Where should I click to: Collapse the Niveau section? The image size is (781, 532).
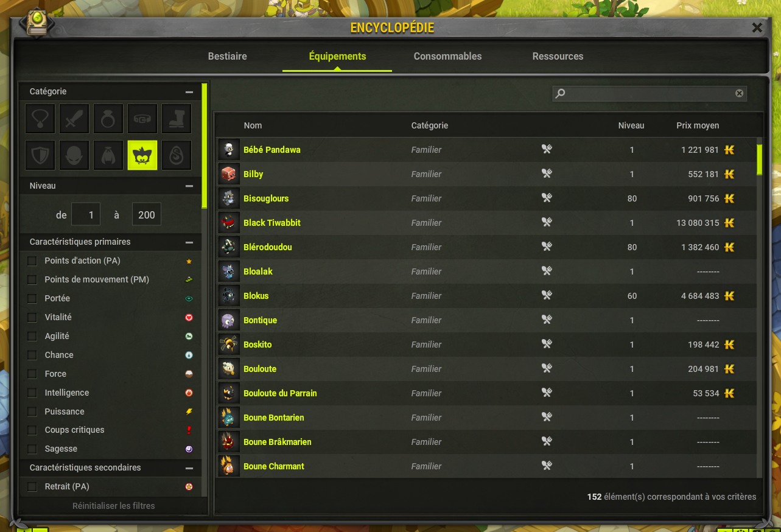pos(189,186)
